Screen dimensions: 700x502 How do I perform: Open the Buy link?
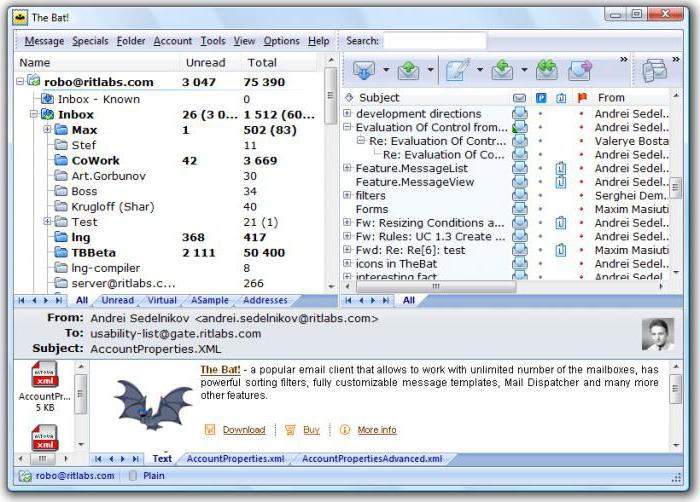tap(312, 430)
